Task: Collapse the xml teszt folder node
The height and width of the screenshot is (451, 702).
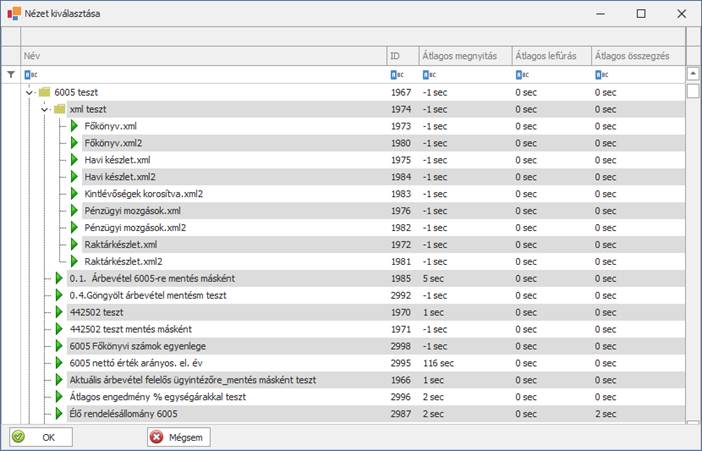Action: point(44,109)
